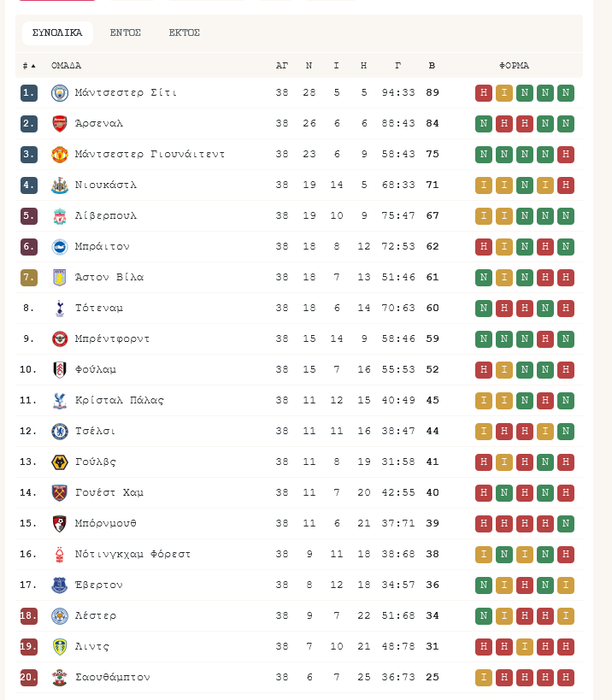Click Leeds' yellow Ι form badge
This screenshot has height=700, width=612.
(525, 646)
